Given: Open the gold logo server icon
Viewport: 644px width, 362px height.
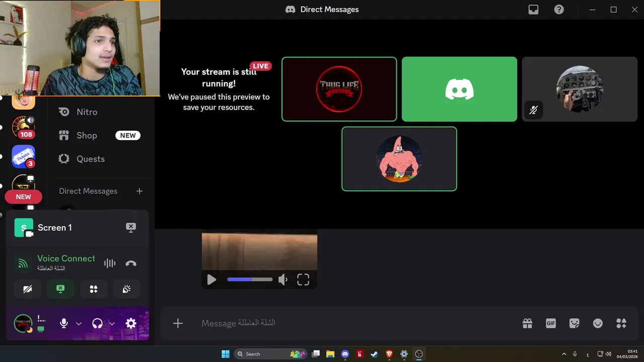Looking at the screenshot, I should (24, 184).
